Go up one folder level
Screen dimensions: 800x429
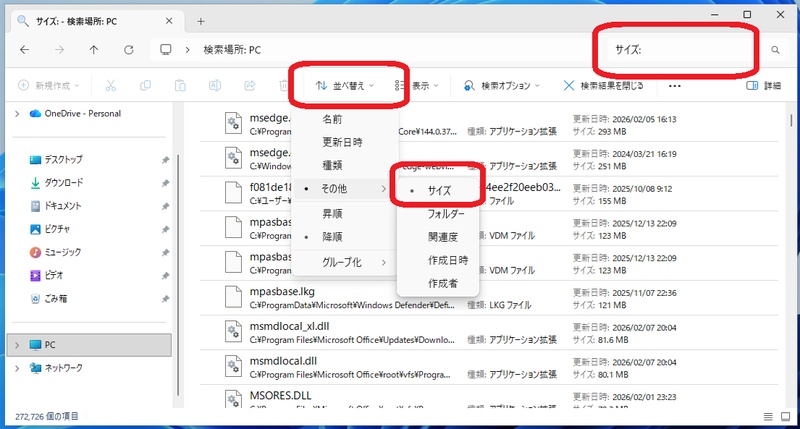pyautogui.click(x=94, y=49)
